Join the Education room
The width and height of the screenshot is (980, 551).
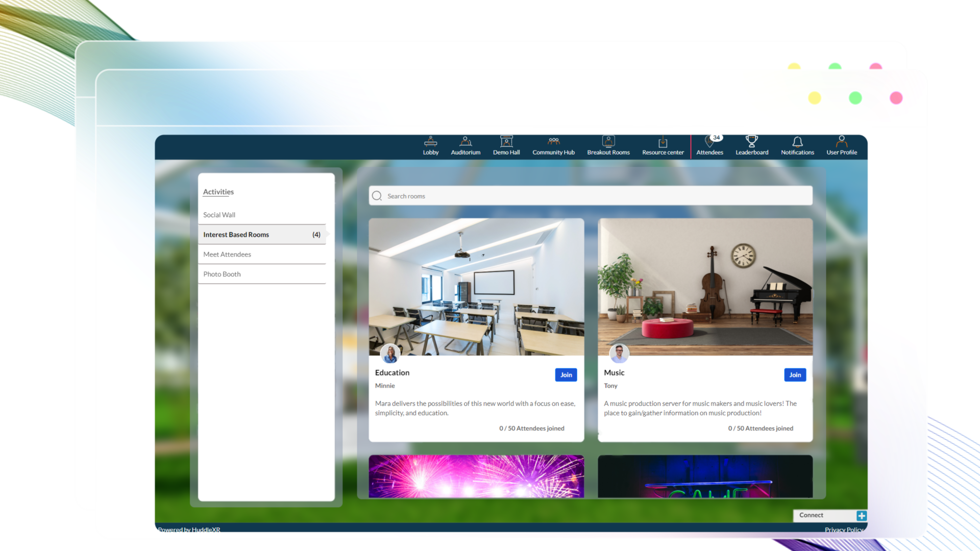coord(566,375)
